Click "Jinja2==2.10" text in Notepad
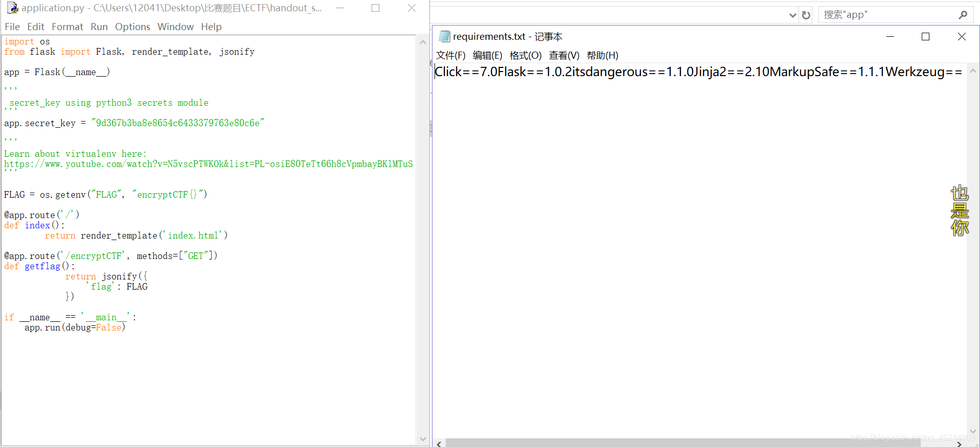 732,72
